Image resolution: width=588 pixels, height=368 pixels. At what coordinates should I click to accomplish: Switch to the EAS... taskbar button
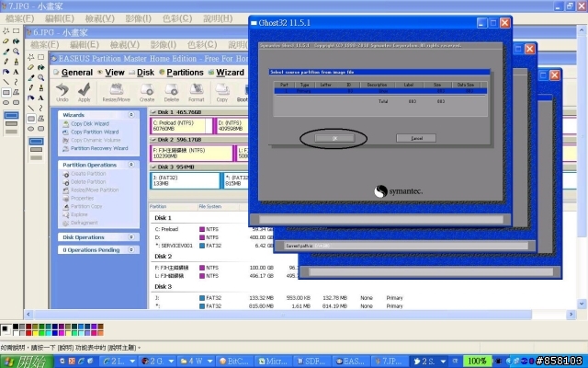[x=351, y=362]
